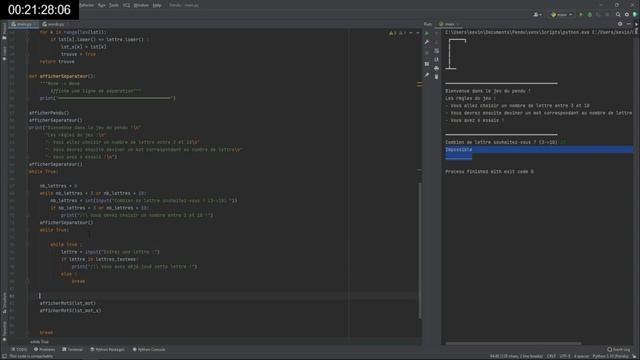Viewport: 640px width, 360px height.
Task: Hide Run panel with minimize dash icon
Action: (629, 24)
